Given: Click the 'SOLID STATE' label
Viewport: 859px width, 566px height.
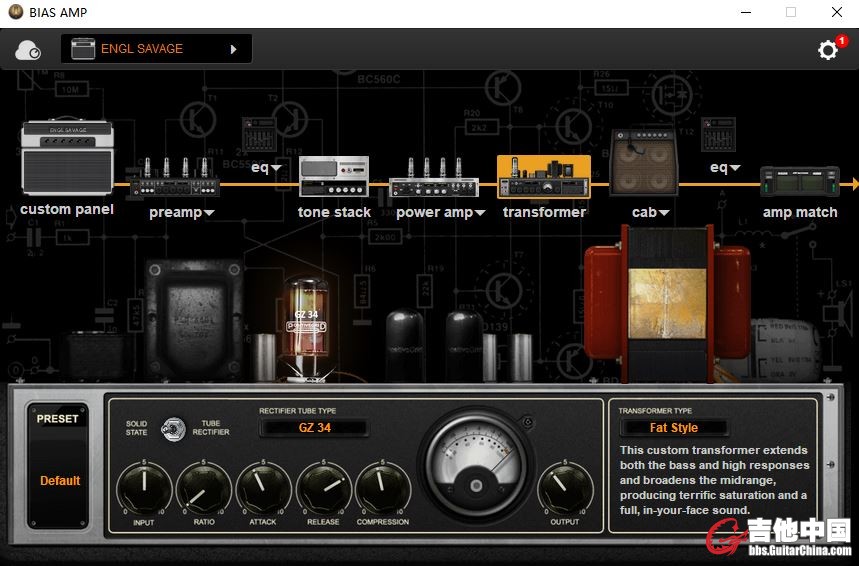Looking at the screenshot, I should point(136,428).
